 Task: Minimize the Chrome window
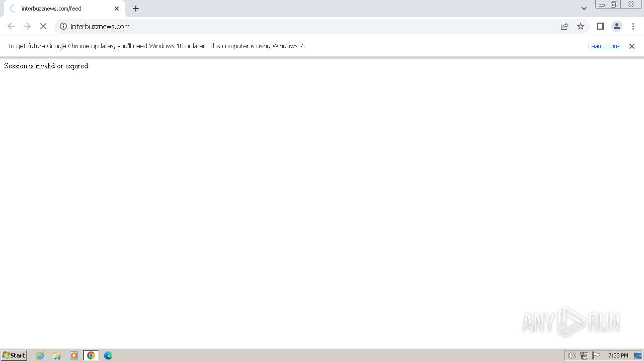tap(602, 5)
